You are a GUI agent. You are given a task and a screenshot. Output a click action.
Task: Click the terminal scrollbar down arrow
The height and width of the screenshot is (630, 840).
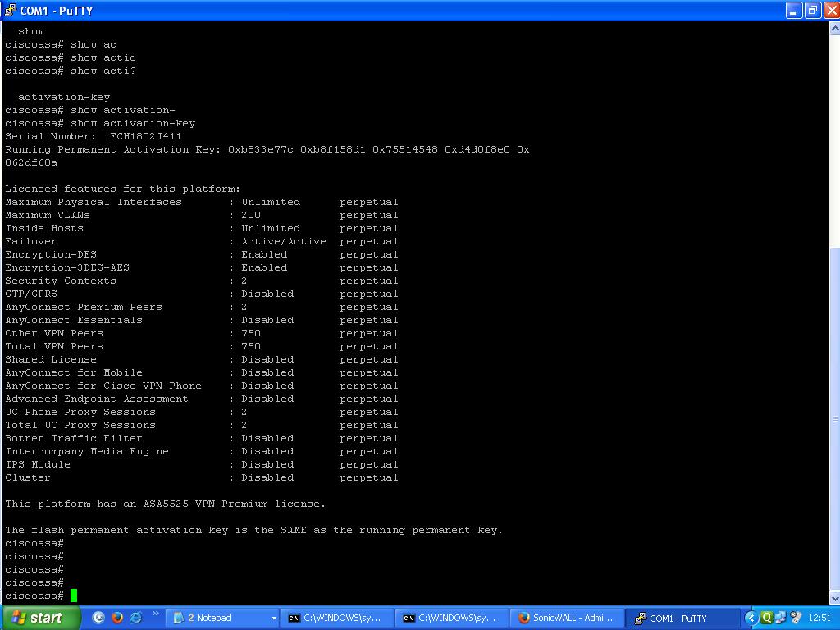tap(834, 598)
